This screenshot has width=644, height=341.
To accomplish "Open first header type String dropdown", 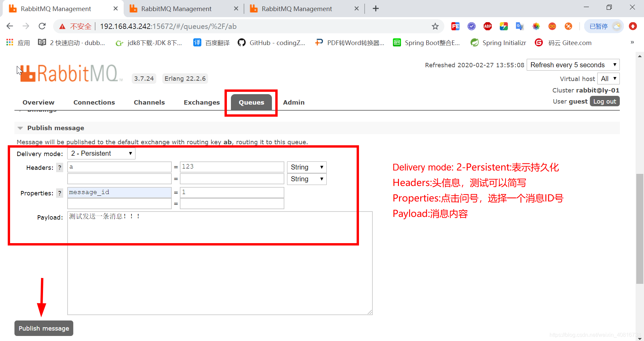I will tap(307, 167).
